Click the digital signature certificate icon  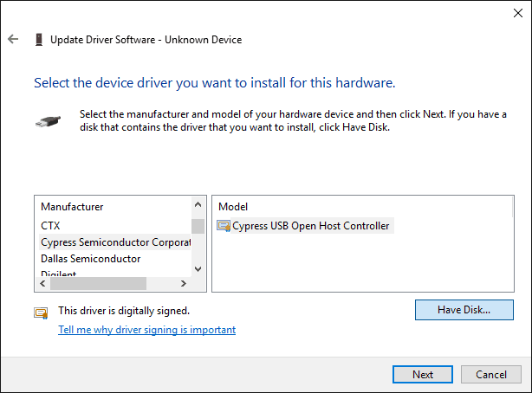point(41,312)
